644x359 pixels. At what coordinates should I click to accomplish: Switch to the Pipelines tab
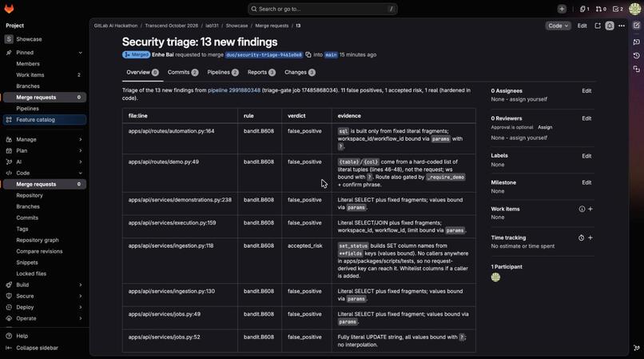coord(223,73)
